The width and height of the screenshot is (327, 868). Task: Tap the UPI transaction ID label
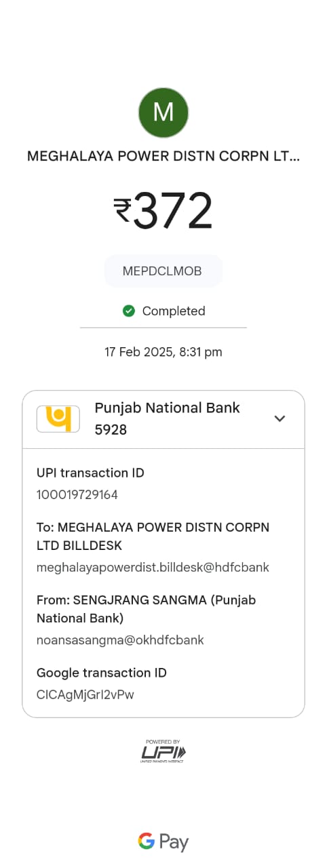click(90, 473)
